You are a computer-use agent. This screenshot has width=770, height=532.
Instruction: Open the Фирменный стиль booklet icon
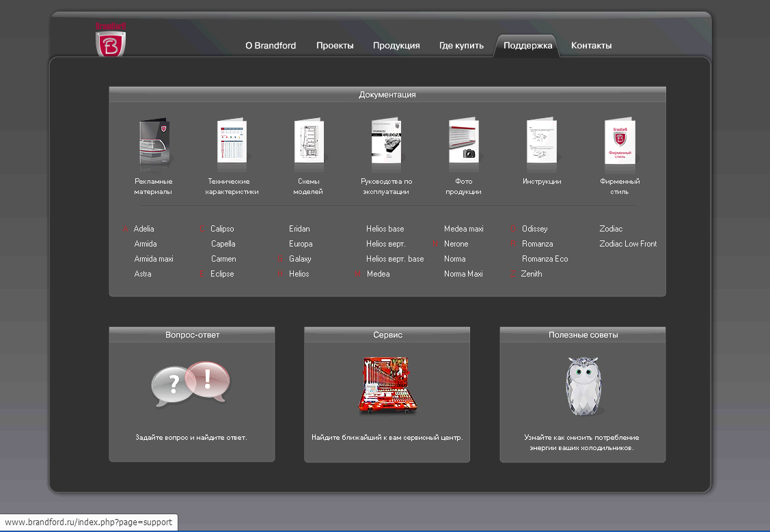coord(620,141)
